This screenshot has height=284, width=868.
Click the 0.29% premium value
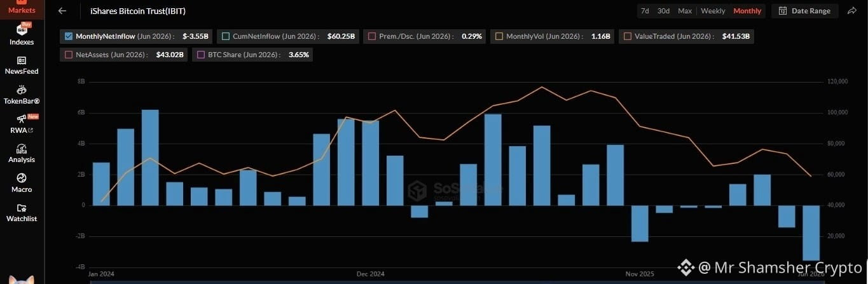[472, 37]
